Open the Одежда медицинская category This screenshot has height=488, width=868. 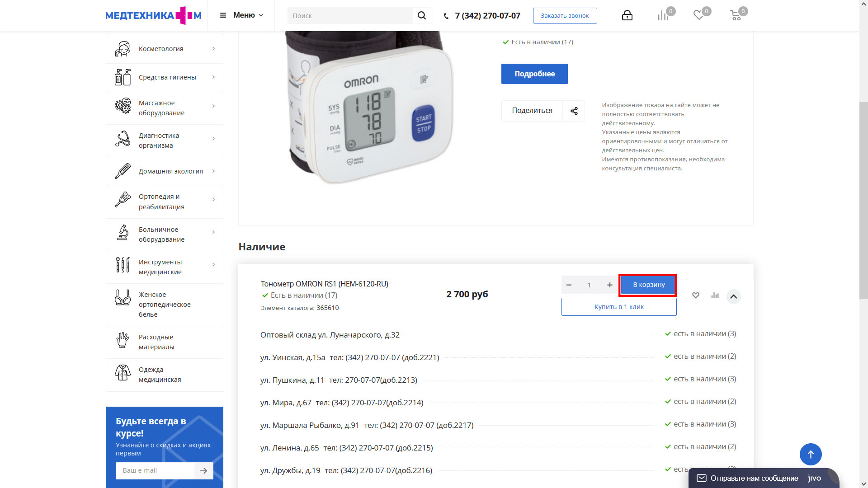(x=165, y=375)
